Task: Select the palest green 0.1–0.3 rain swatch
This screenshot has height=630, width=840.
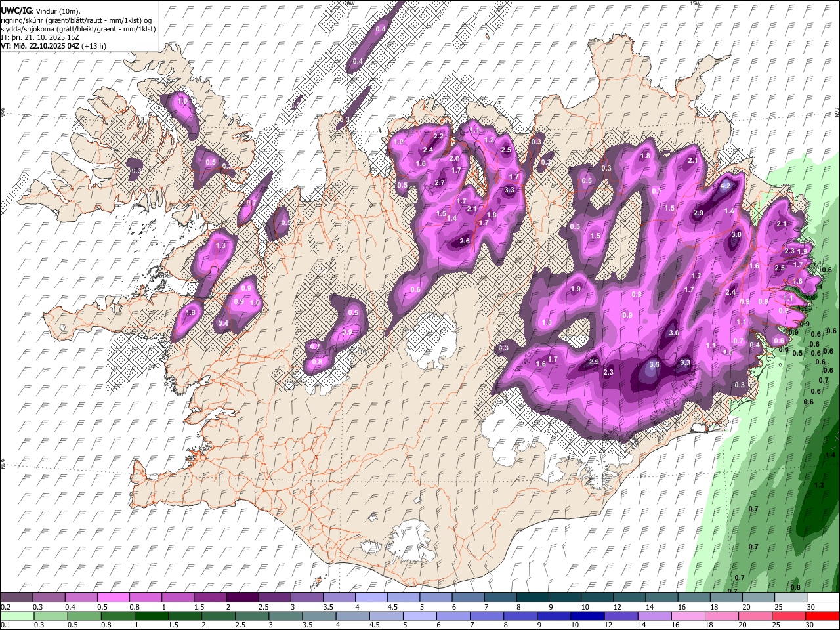Action: (17, 616)
